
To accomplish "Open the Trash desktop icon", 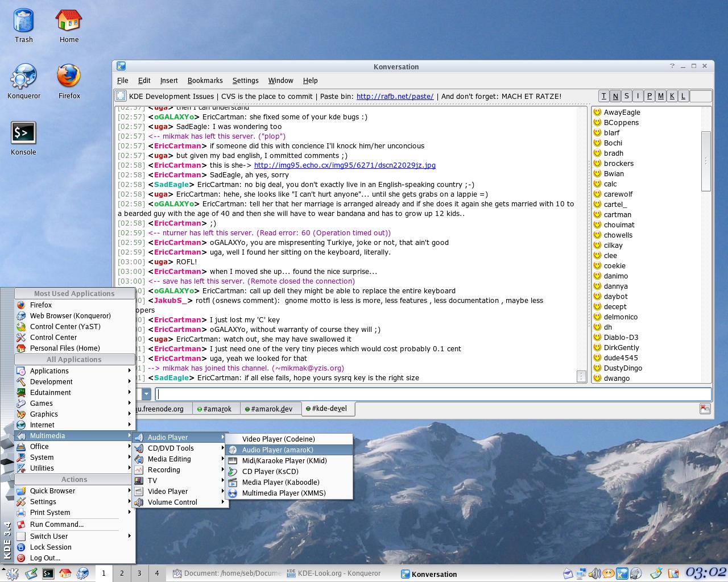I will click(23, 26).
